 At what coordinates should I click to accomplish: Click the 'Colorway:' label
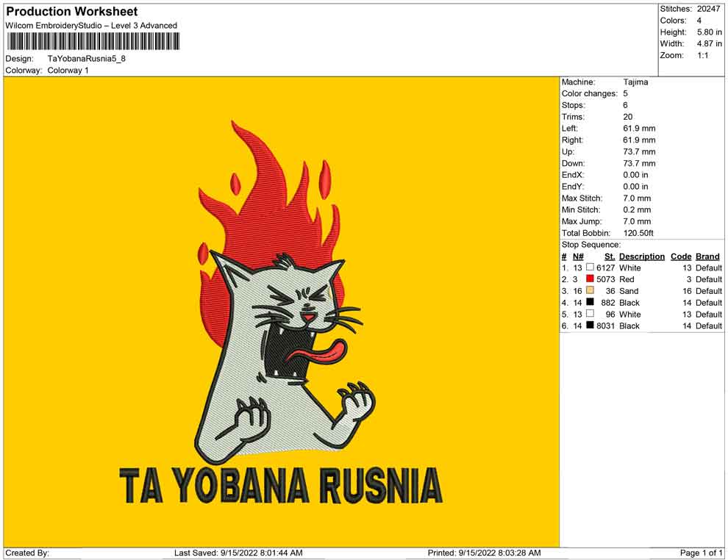pos(24,71)
